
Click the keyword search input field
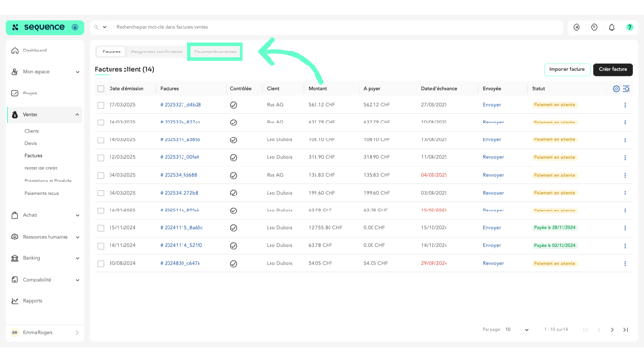coord(337,27)
